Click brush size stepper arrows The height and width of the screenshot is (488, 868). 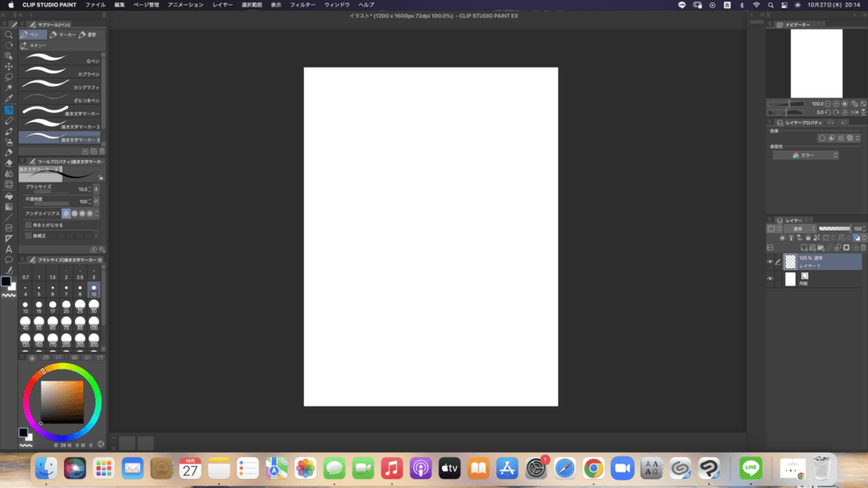[90, 189]
